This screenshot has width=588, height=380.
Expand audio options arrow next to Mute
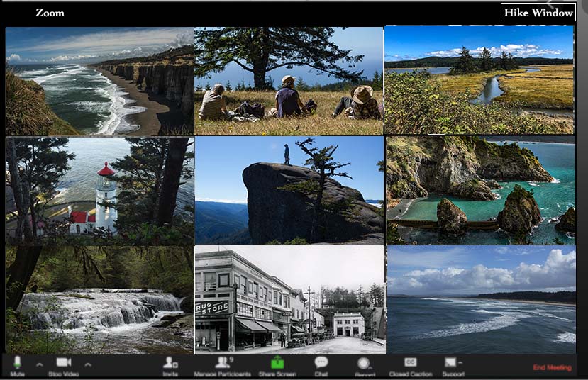[40, 364]
